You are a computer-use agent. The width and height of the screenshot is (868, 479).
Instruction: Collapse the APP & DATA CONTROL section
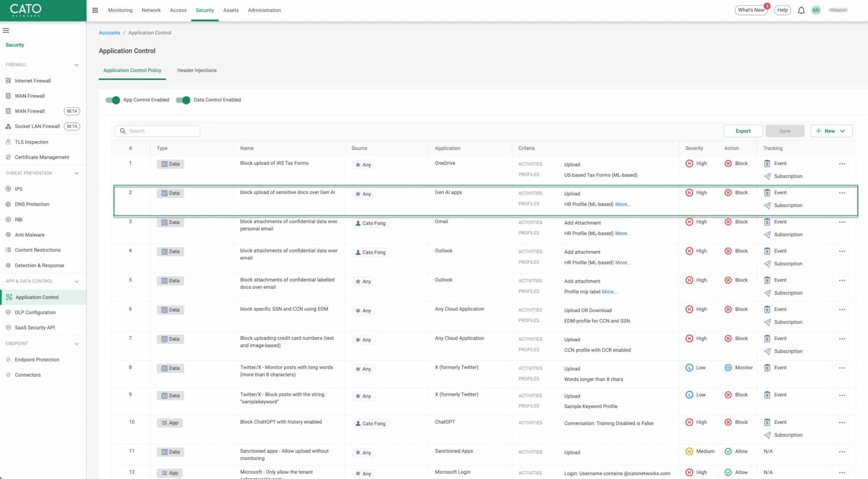pyautogui.click(x=76, y=281)
